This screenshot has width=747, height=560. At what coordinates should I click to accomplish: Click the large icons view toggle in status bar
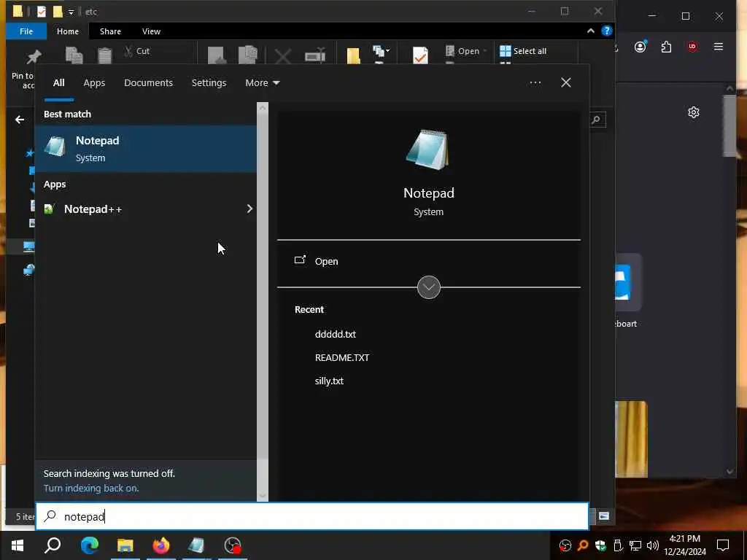click(603, 516)
